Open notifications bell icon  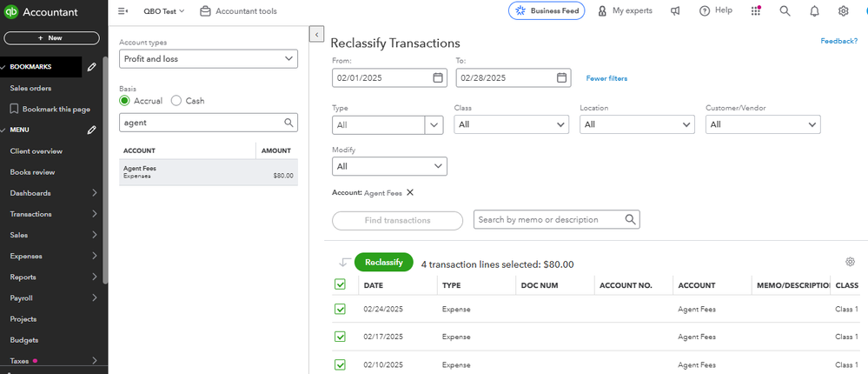coord(814,11)
